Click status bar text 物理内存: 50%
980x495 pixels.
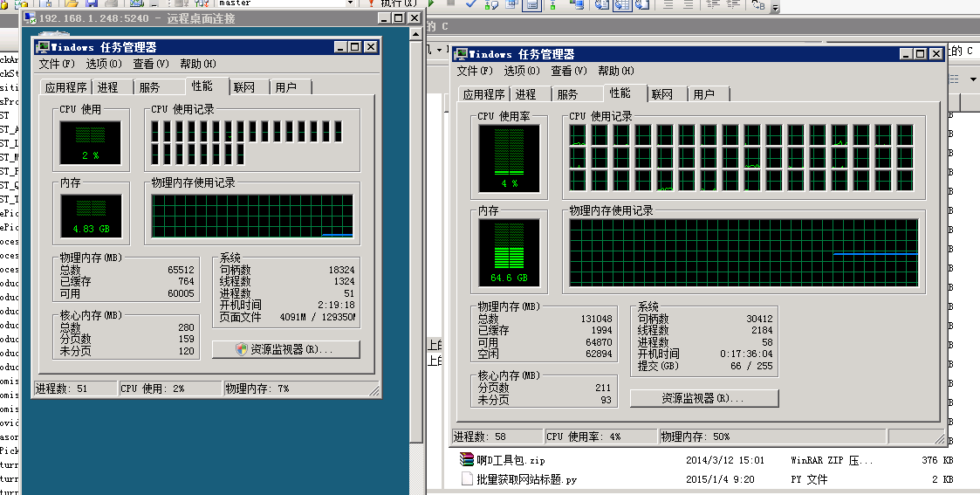696,437
